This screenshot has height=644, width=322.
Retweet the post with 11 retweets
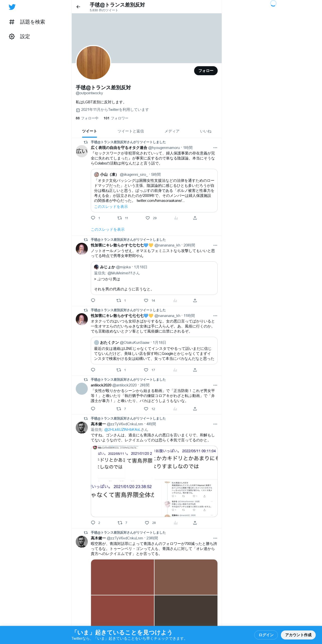120,218
